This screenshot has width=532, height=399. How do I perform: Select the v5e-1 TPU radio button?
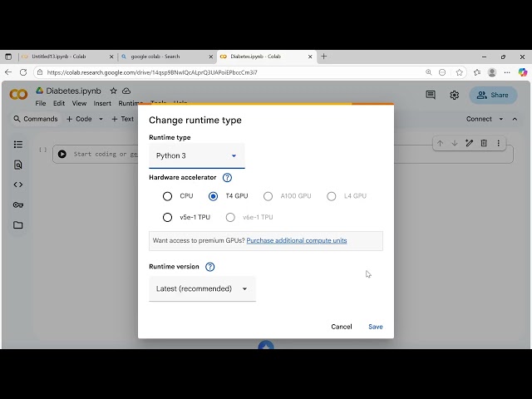click(167, 217)
